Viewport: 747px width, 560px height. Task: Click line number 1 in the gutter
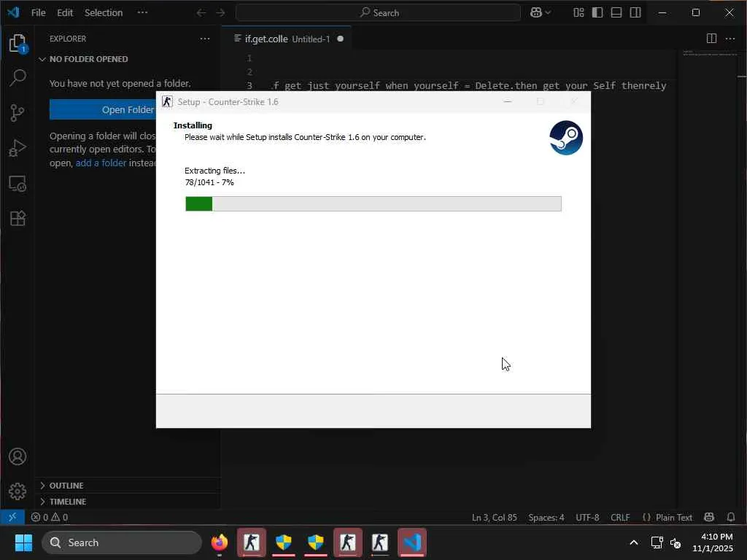[x=249, y=58]
